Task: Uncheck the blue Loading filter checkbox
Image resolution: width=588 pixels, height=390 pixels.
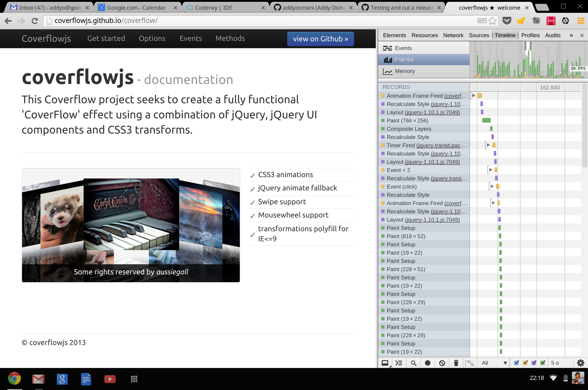Action: click(x=517, y=363)
